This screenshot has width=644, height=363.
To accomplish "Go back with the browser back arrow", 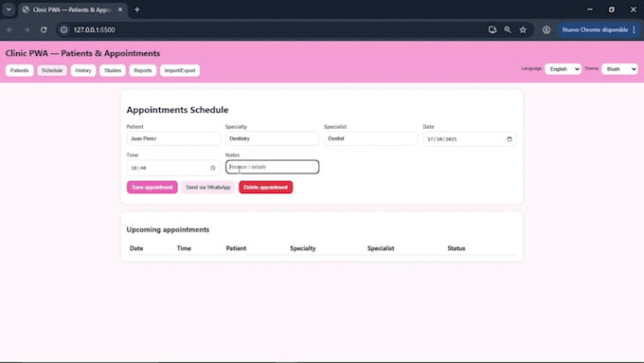I will 9,29.
